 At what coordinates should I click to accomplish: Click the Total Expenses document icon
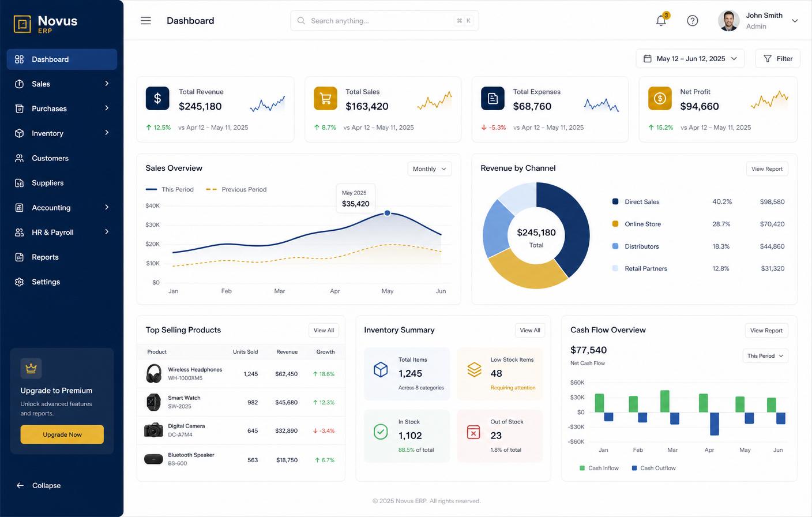click(493, 98)
